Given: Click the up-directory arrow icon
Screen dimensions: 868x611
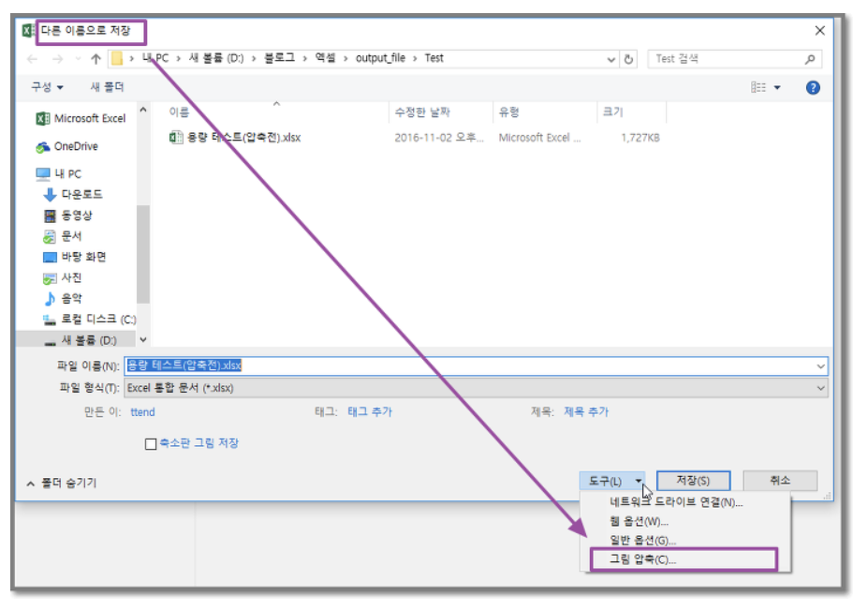Looking at the screenshot, I should click(96, 58).
